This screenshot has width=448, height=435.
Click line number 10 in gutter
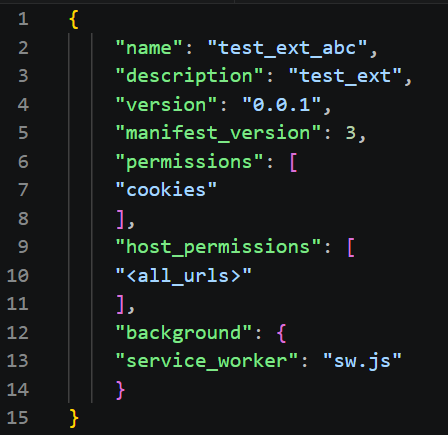click(x=18, y=276)
